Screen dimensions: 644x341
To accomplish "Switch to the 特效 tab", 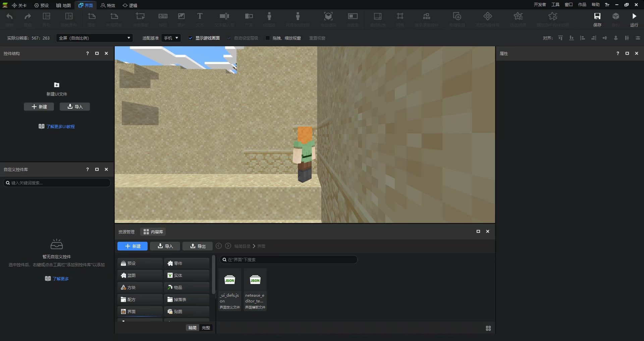I will coord(108,5).
